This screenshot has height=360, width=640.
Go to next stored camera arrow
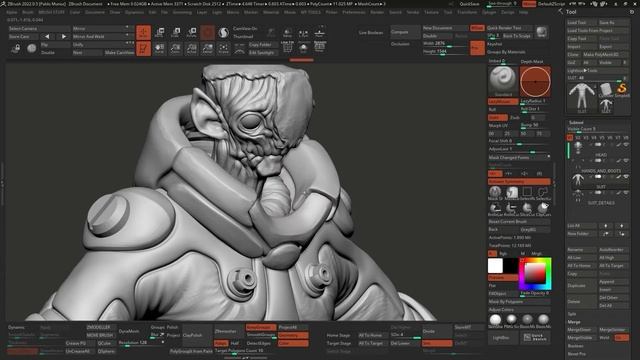(x=63, y=36)
